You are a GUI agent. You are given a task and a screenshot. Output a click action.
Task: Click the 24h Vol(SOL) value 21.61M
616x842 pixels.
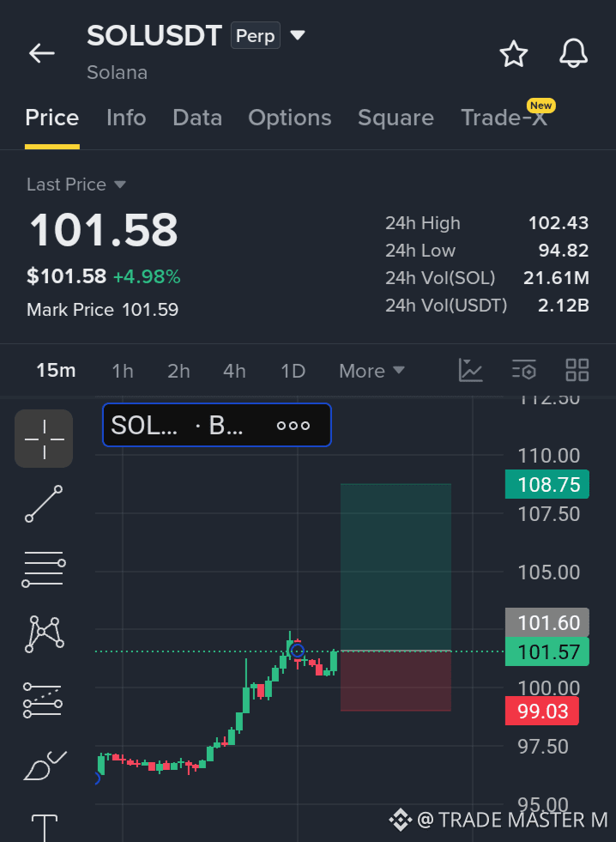point(557,277)
